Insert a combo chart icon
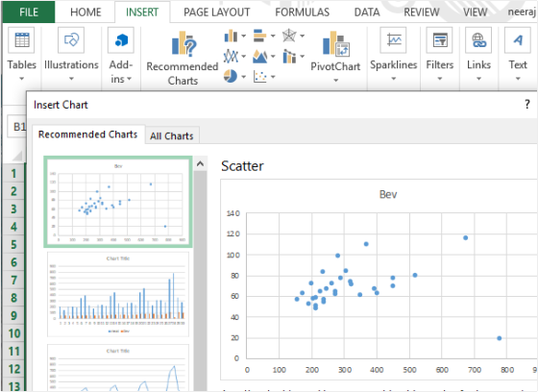 [289, 57]
